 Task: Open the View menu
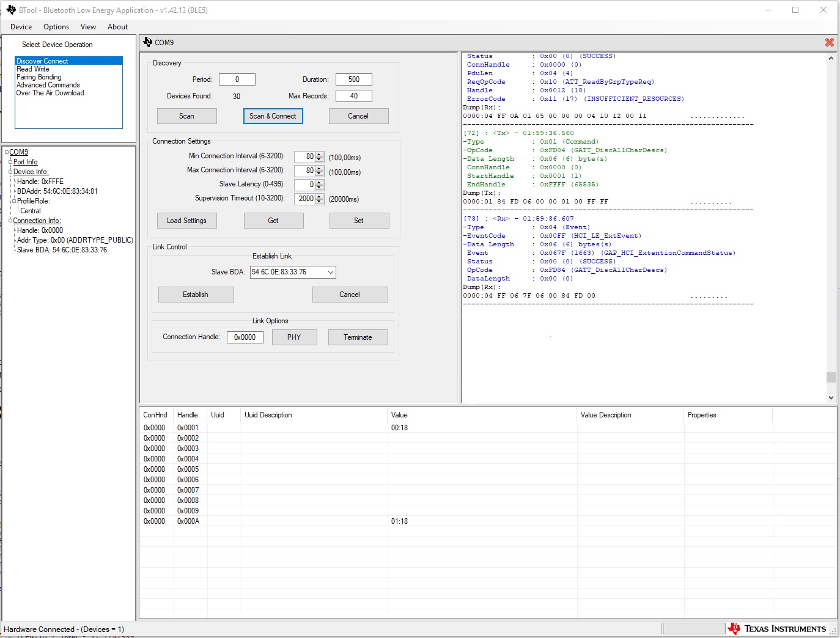[89, 27]
